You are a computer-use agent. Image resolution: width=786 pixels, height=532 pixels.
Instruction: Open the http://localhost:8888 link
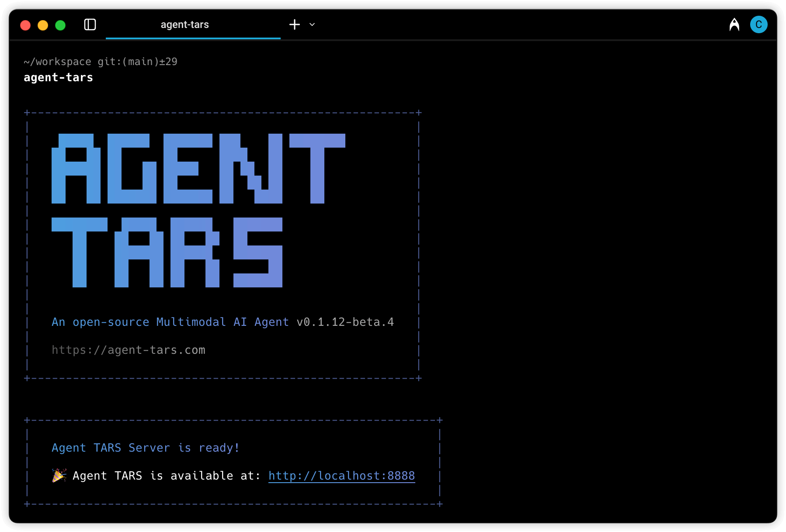[341, 476]
